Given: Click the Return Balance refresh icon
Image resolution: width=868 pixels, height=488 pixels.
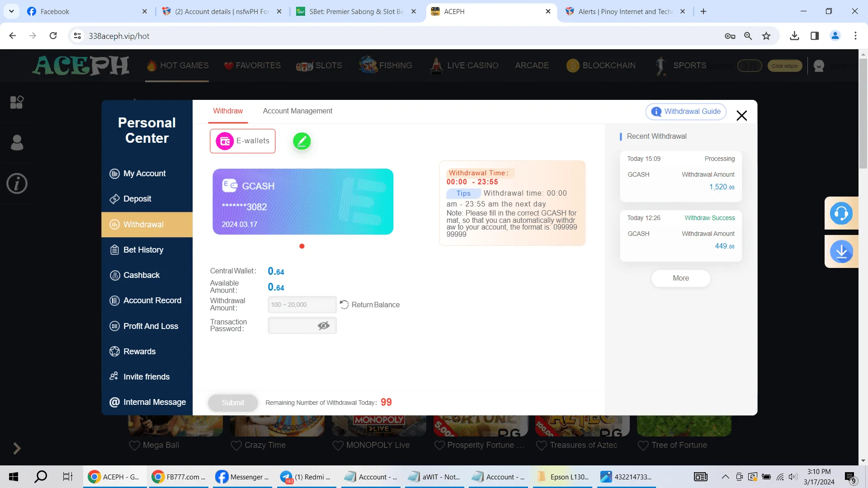Looking at the screenshot, I should (344, 305).
